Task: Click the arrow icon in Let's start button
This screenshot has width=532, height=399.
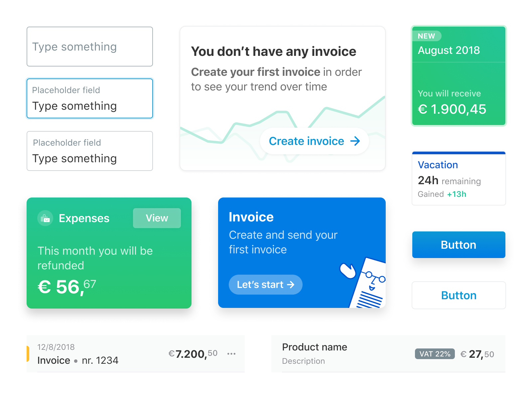Action: (291, 285)
